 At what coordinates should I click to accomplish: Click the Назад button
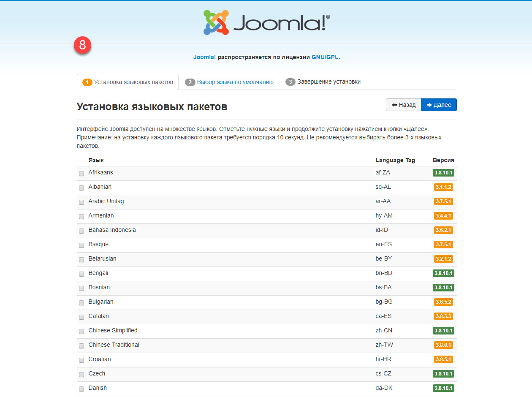(404, 105)
